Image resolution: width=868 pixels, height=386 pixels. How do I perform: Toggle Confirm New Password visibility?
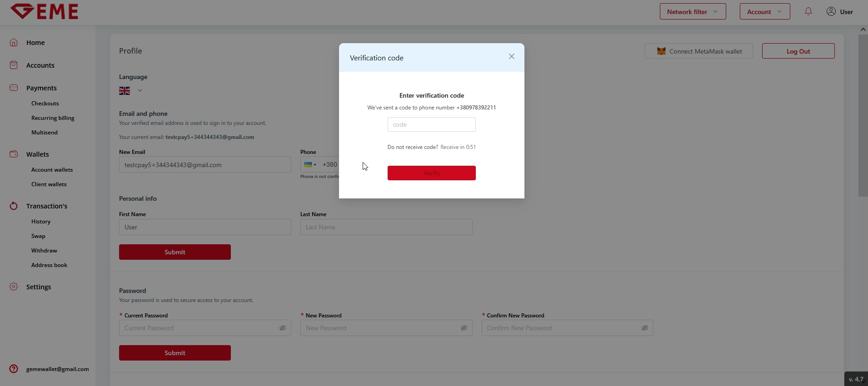pos(644,328)
